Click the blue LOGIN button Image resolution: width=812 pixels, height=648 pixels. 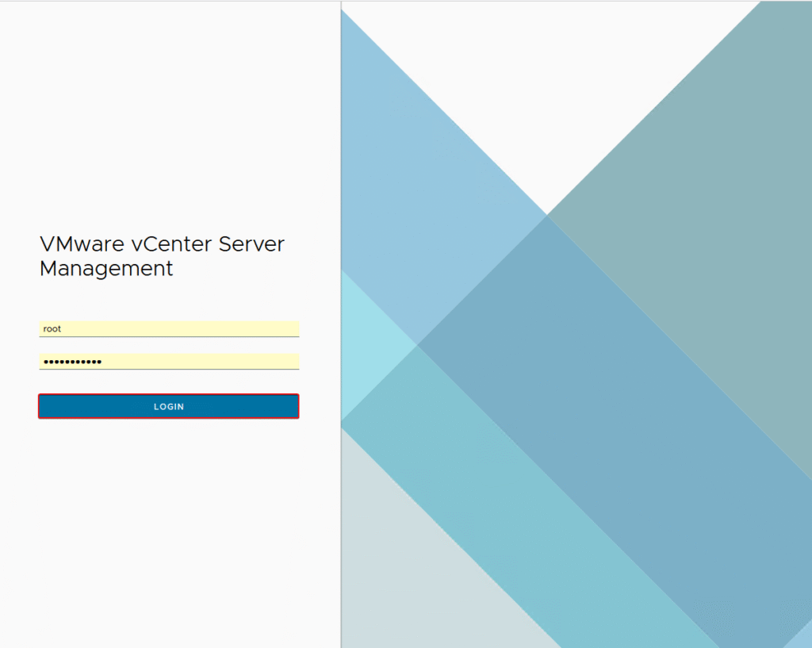(x=169, y=406)
